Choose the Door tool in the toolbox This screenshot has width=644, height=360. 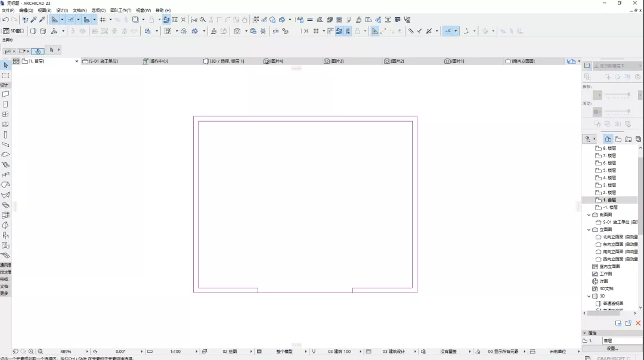(5, 104)
